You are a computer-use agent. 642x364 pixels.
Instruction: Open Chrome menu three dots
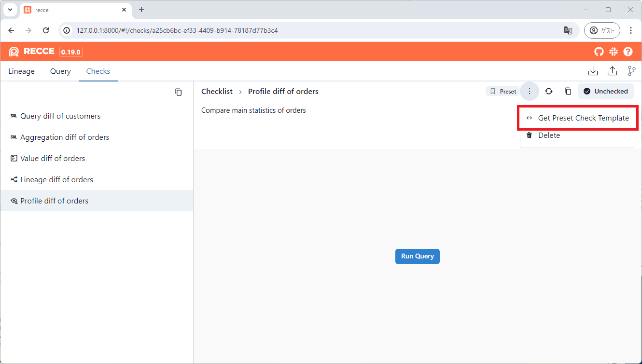coord(630,30)
